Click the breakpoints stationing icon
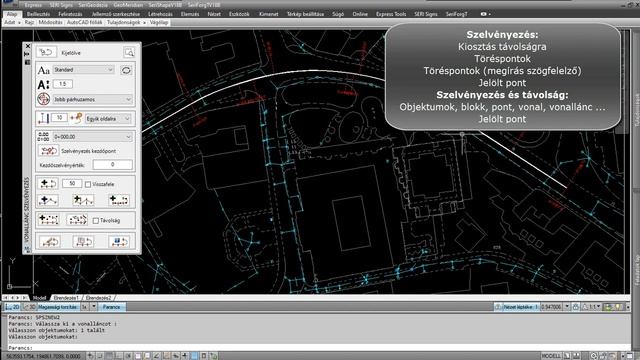The image size is (640, 360). pos(48,200)
